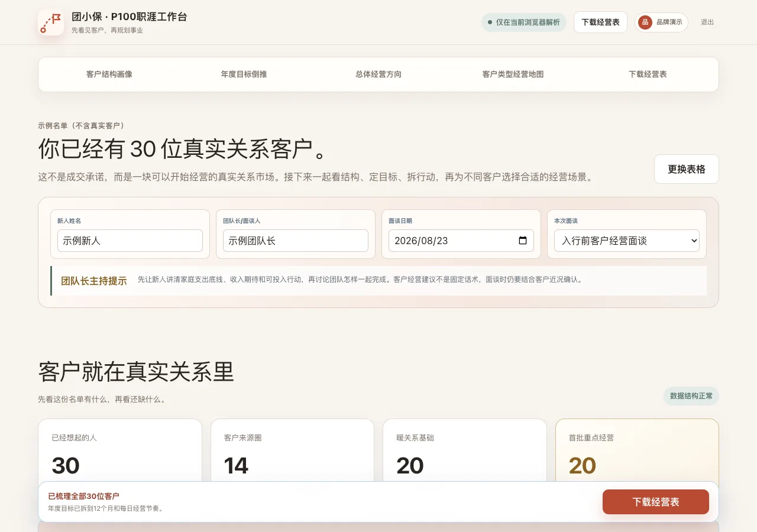Go to the 总体经营方向 tab
The width and height of the screenshot is (757, 532).
(x=378, y=74)
